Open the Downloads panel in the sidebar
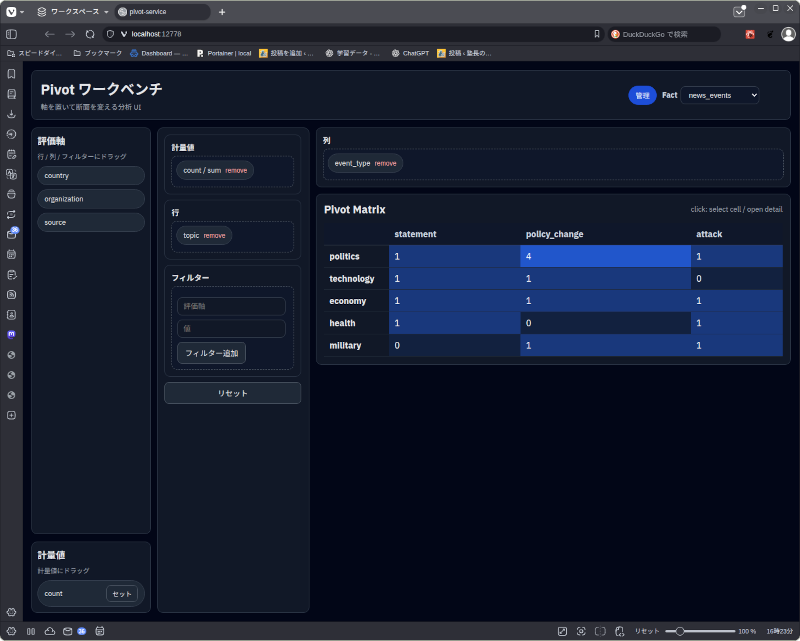The height and width of the screenshot is (641, 800). 11,114
